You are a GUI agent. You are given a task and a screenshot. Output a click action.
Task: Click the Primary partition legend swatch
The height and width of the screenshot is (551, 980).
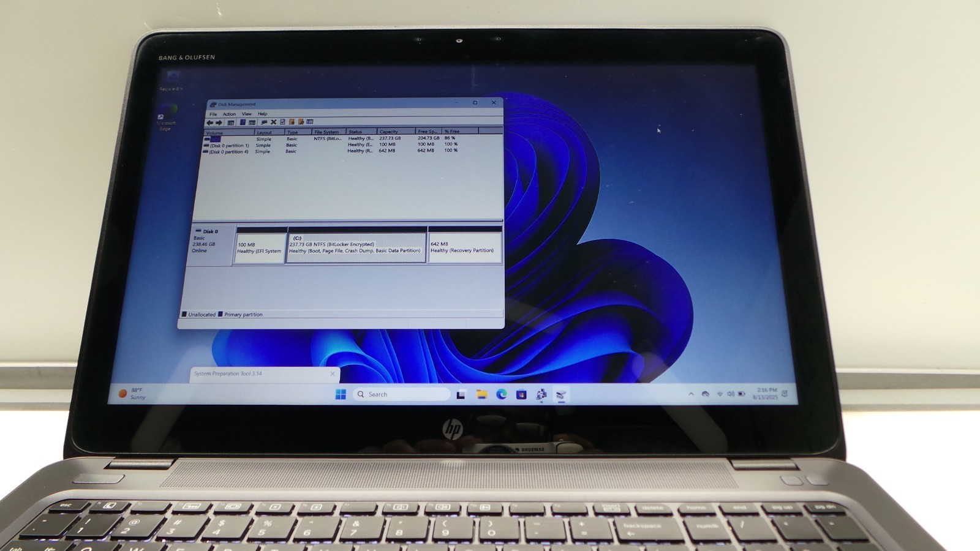coord(221,315)
